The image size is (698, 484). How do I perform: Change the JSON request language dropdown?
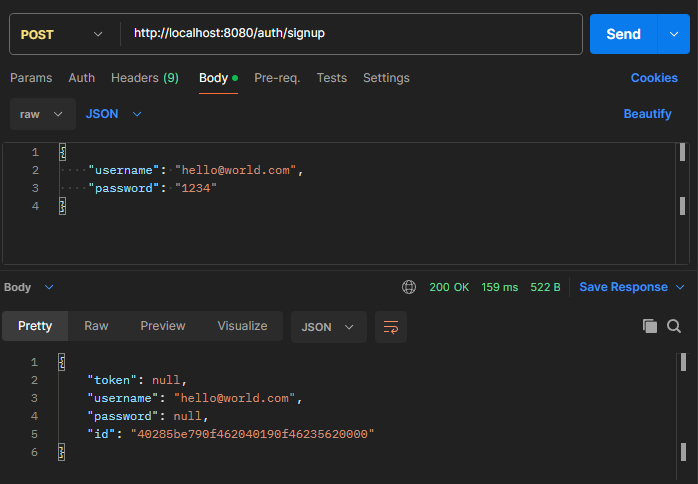click(113, 114)
